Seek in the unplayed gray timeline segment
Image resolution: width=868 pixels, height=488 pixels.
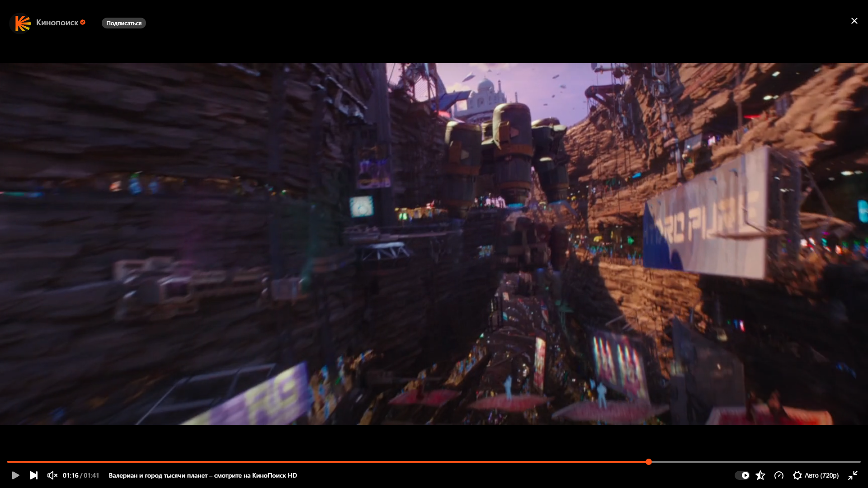[756, 462]
